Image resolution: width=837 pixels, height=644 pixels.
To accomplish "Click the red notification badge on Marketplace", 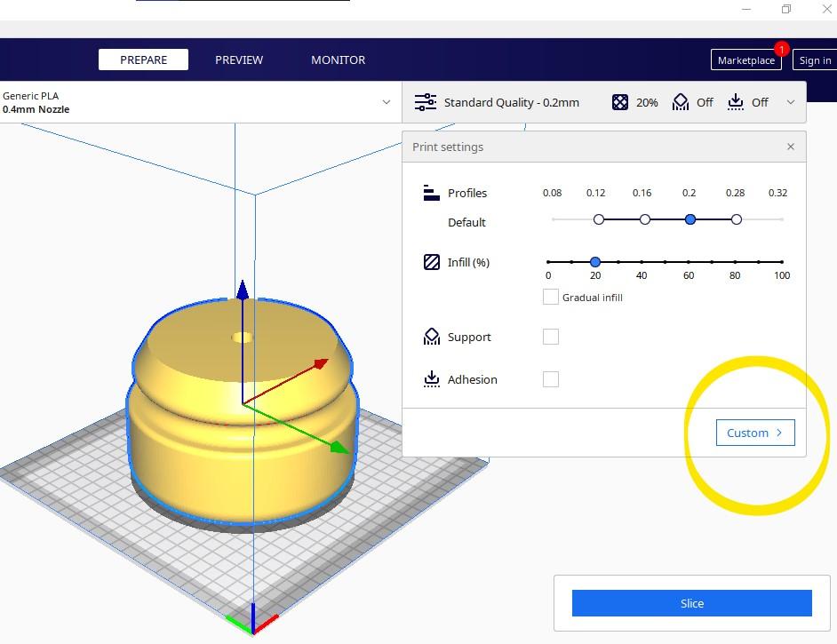I will [782, 49].
